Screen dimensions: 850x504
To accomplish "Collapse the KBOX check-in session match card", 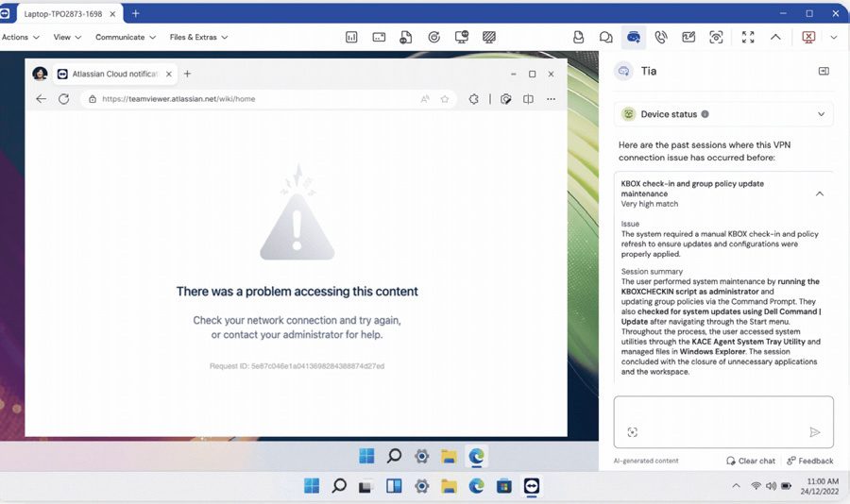I will pos(820,194).
